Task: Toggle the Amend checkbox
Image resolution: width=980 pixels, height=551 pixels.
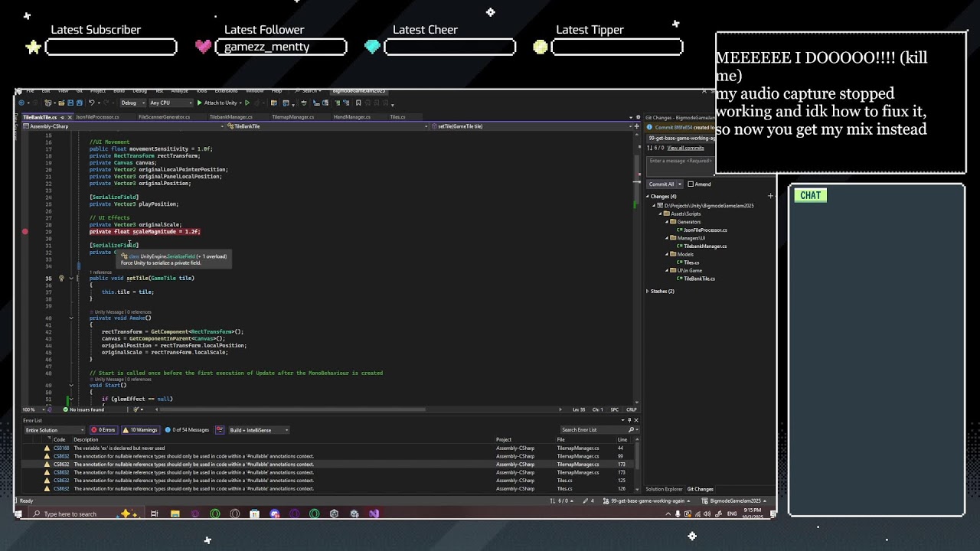Action: [691, 184]
